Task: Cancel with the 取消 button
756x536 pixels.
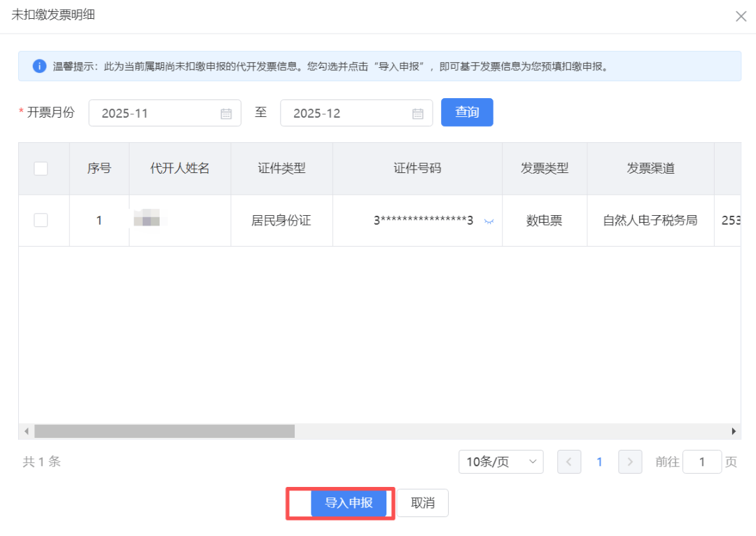Action: (423, 503)
